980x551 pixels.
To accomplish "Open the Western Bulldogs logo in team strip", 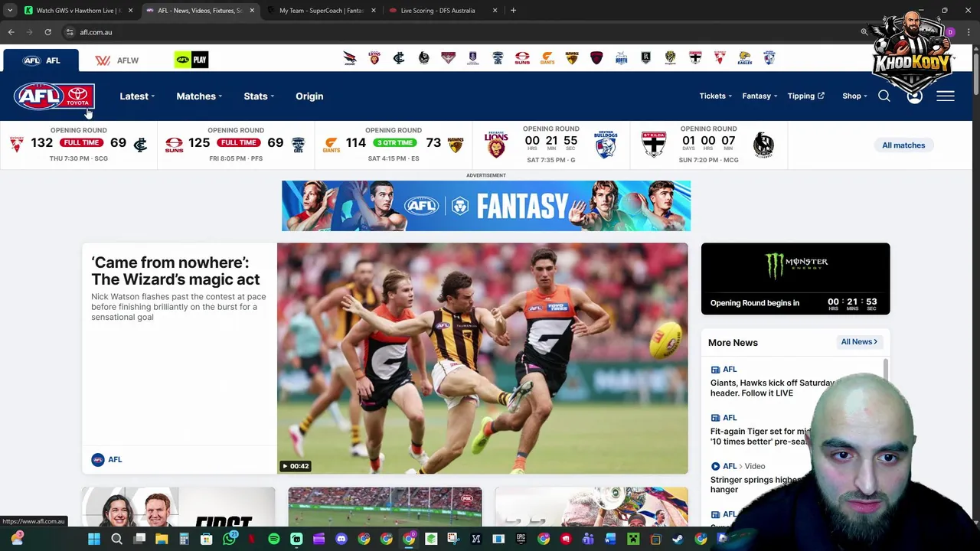I will click(769, 58).
